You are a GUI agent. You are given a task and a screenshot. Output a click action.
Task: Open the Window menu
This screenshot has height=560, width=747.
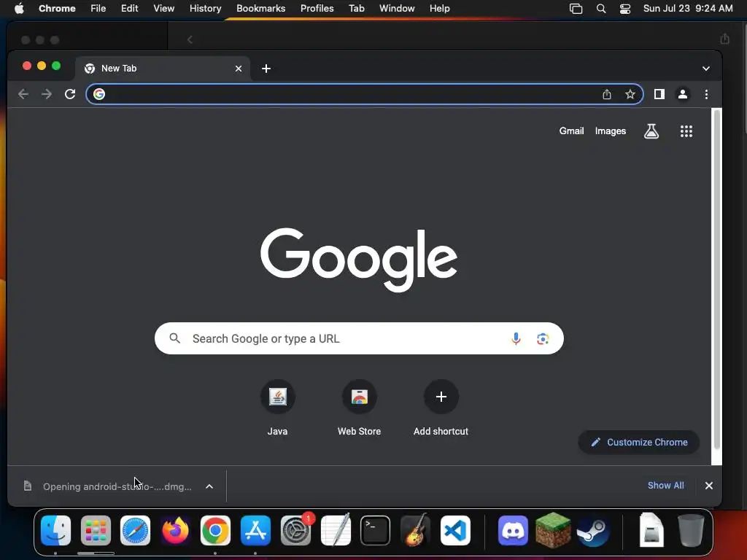click(397, 8)
